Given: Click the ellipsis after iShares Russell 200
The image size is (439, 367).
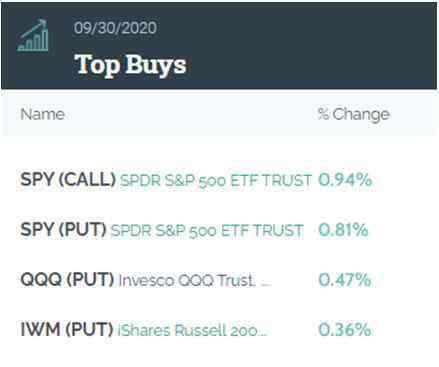Looking at the screenshot, I should (x=263, y=334).
